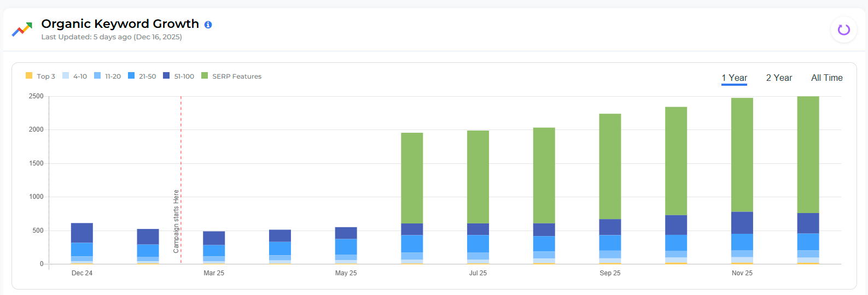Click the refresh icon in top right
Image resolution: width=868 pixels, height=295 pixels.
tap(843, 29)
